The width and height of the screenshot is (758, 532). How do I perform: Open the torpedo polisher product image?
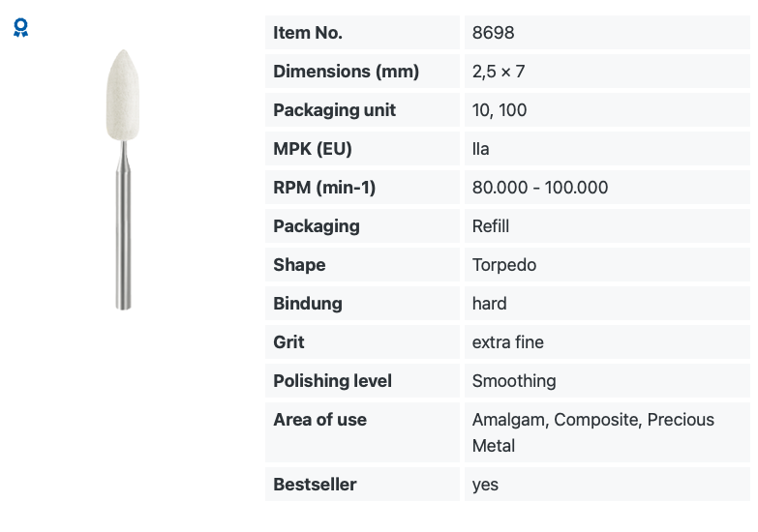123,179
